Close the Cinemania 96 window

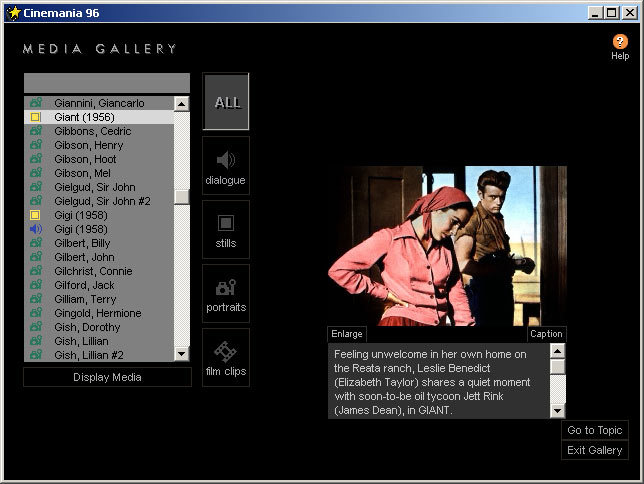(x=630, y=13)
